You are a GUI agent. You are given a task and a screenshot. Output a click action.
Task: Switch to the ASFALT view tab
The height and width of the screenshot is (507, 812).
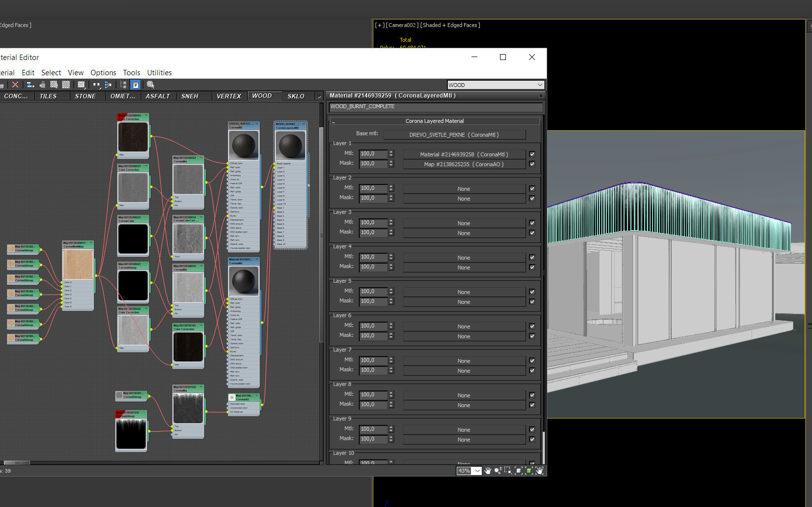click(x=158, y=96)
